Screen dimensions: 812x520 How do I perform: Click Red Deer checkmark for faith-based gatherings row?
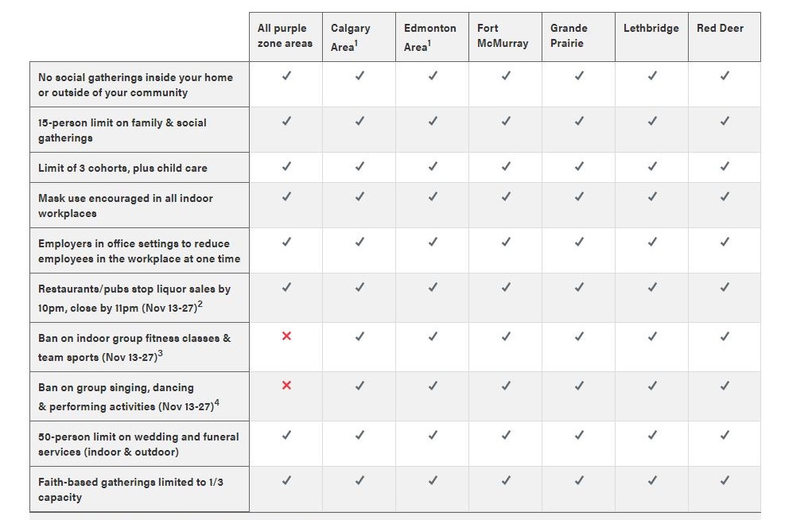tap(725, 480)
